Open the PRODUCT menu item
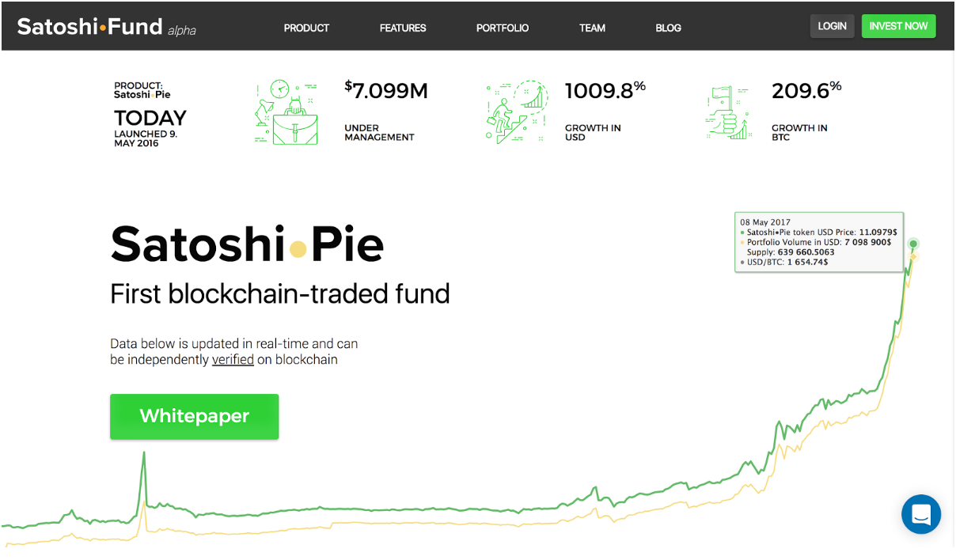 (306, 28)
